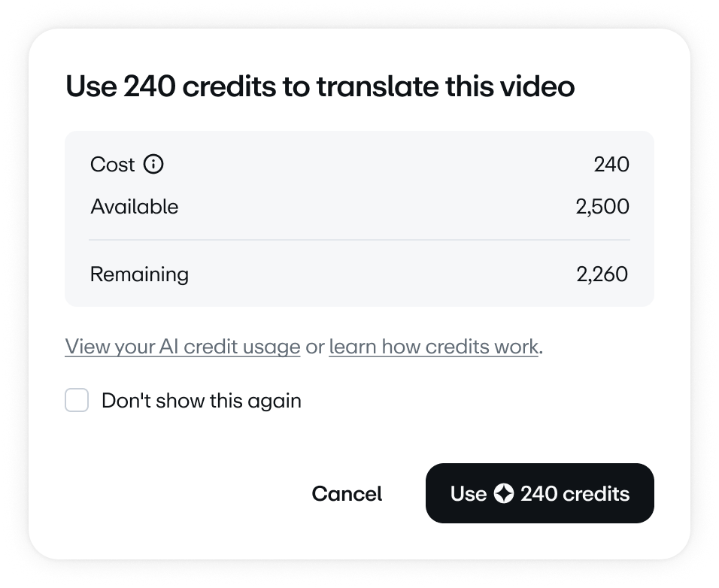Select the available credits value 2,500
719x588 pixels.
pos(602,206)
